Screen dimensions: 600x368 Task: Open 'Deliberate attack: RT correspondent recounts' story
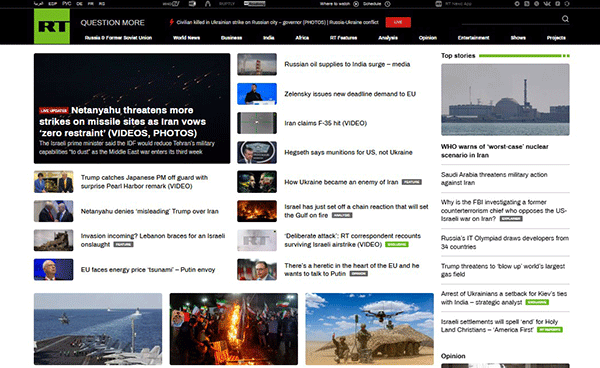(x=352, y=240)
